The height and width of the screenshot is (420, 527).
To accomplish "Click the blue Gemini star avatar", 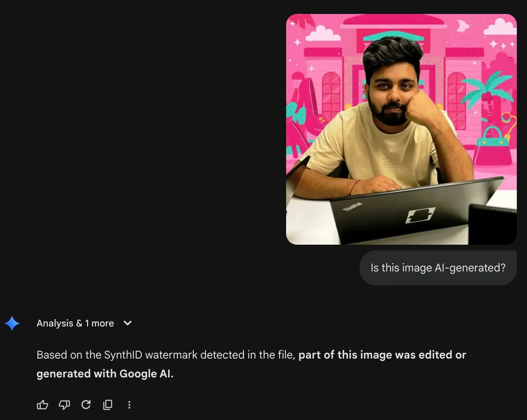I will point(12,323).
